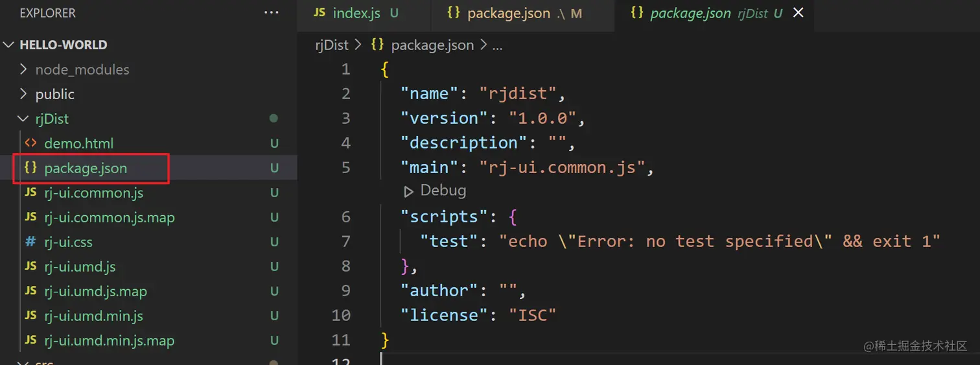The height and width of the screenshot is (365, 980).
Task: Click the JS icon beside rj-ui.umd.js.map
Action: [30, 290]
